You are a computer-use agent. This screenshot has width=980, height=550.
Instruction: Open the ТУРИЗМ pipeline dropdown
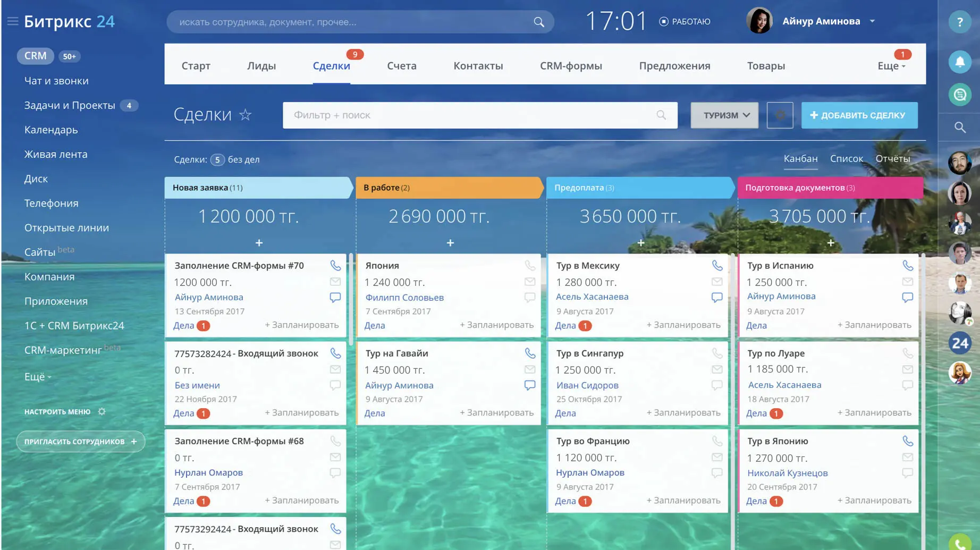click(x=724, y=115)
